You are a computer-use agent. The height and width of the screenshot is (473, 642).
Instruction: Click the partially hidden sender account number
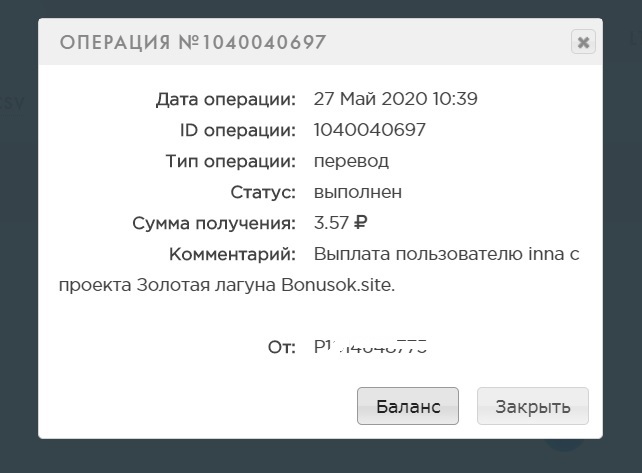[370, 348]
